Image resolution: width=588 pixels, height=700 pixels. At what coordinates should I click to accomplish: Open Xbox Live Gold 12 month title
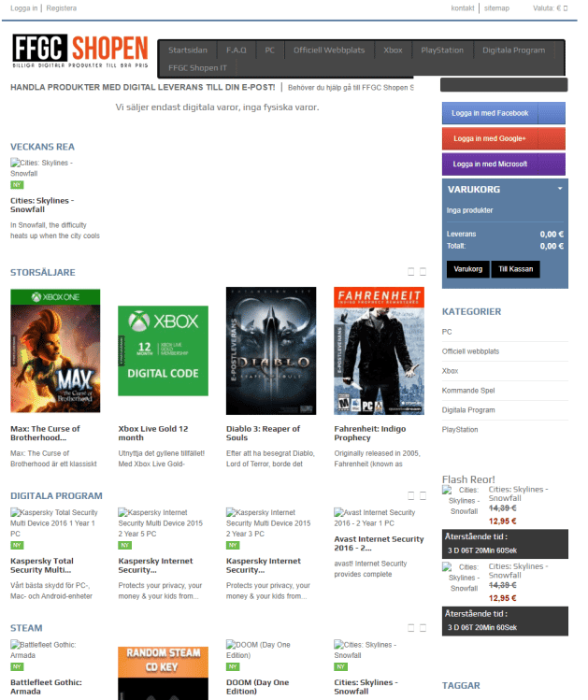153,433
